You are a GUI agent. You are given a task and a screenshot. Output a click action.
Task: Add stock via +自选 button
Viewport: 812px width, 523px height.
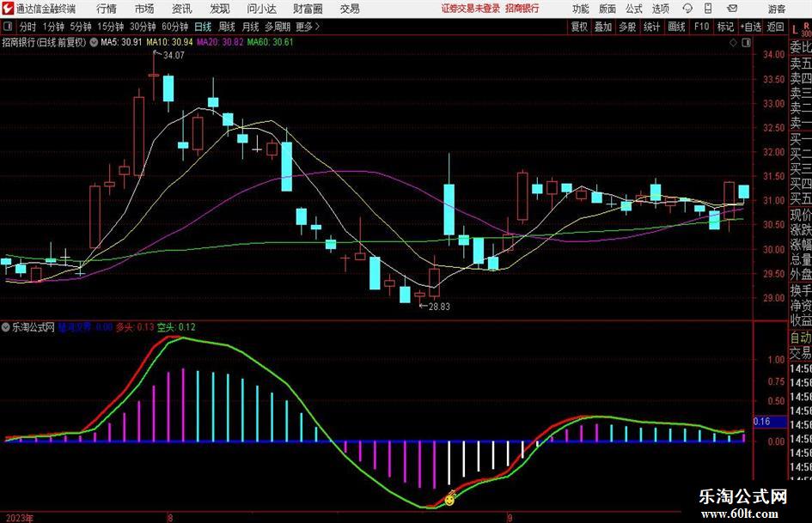pos(751,27)
